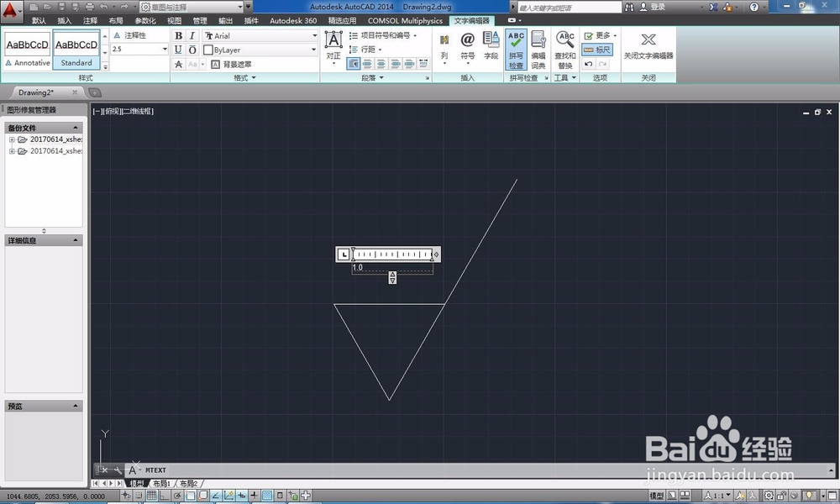This screenshot has width=840, height=504.
Task: Click the 列 columns icon
Action: coord(444,47)
